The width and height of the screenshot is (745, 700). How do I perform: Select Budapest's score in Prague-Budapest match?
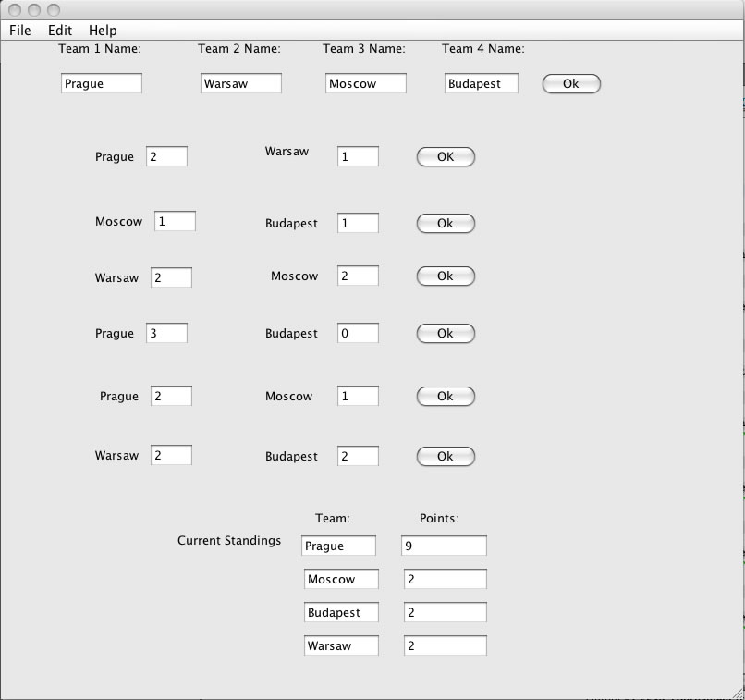[x=358, y=334]
